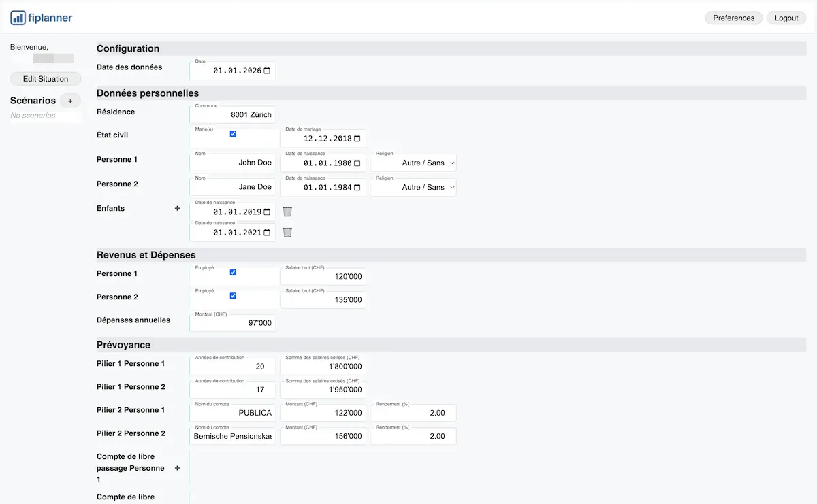Click the Salaire brut field showing 120'000
Image resolution: width=817 pixels, height=504 pixels.
[334, 276]
